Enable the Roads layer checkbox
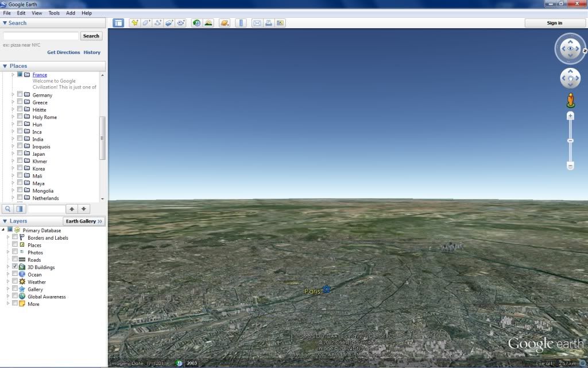This screenshot has width=588, height=368. click(x=15, y=259)
